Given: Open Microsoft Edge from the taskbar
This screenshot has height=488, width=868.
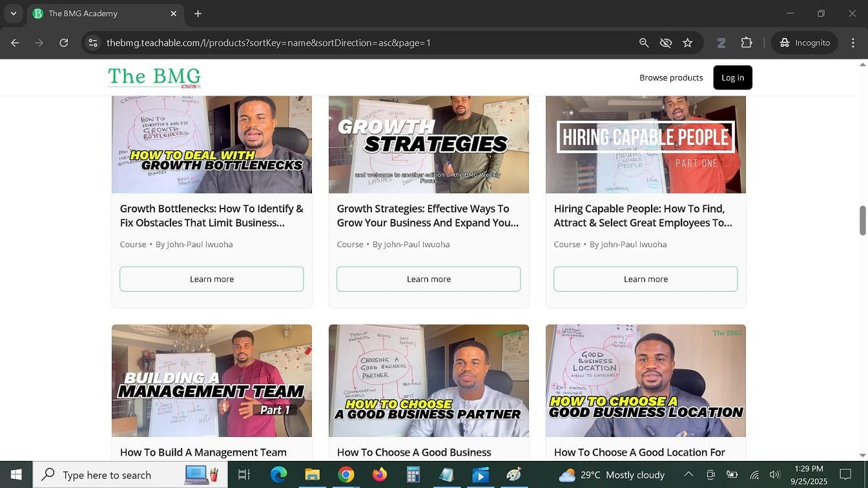Looking at the screenshot, I should tap(278, 475).
